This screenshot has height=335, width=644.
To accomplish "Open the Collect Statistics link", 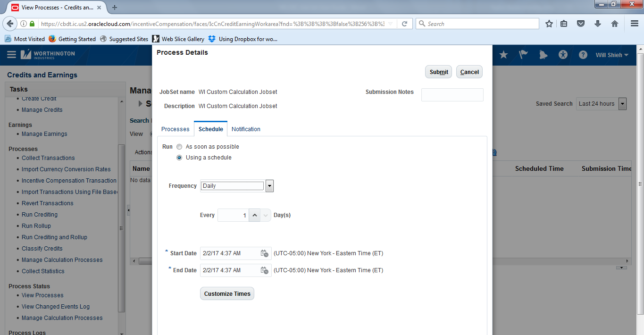I will pos(43,271).
